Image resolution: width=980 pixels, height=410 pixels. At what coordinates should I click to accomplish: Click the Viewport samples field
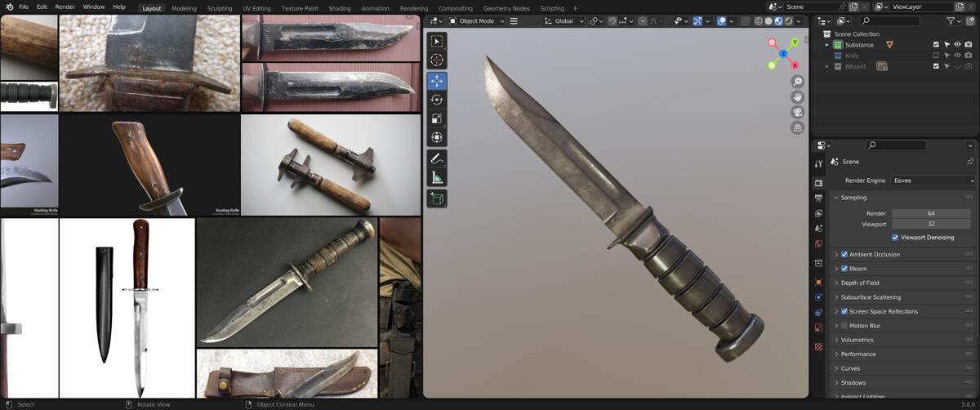click(930, 224)
